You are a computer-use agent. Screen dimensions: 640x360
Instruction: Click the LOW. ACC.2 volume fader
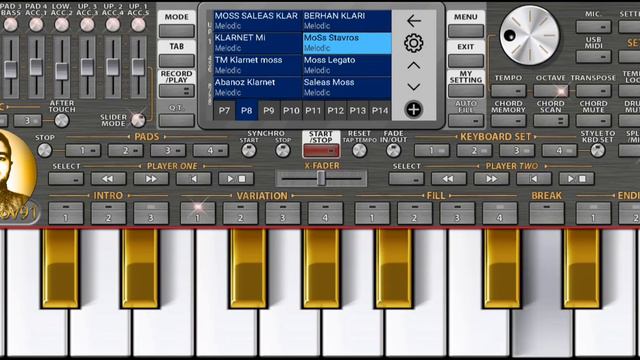pyautogui.click(x=62, y=71)
